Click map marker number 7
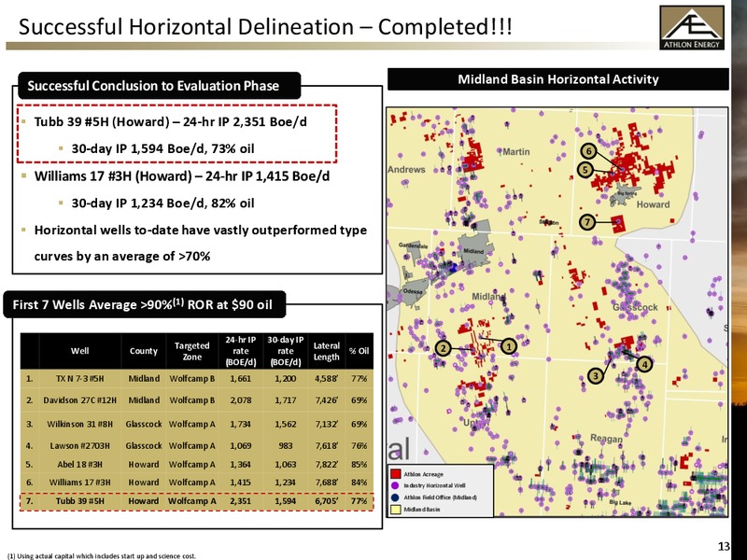The image size is (747, 560). (x=587, y=222)
